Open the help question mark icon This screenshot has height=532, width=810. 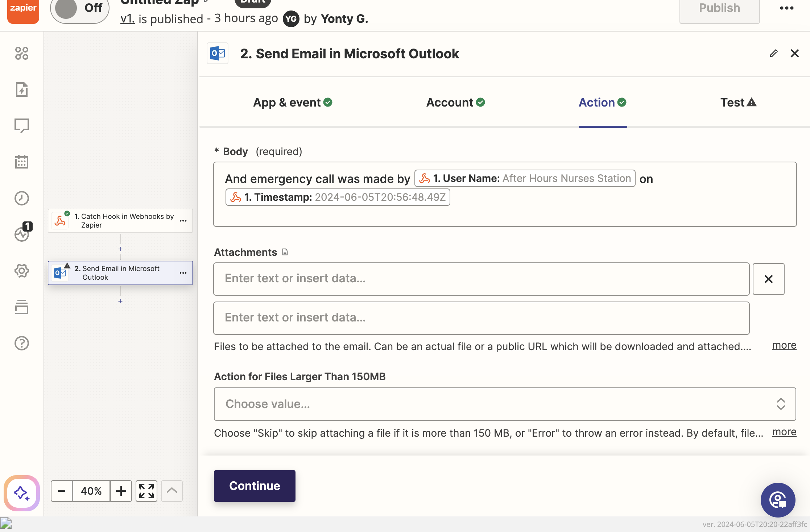(22, 343)
